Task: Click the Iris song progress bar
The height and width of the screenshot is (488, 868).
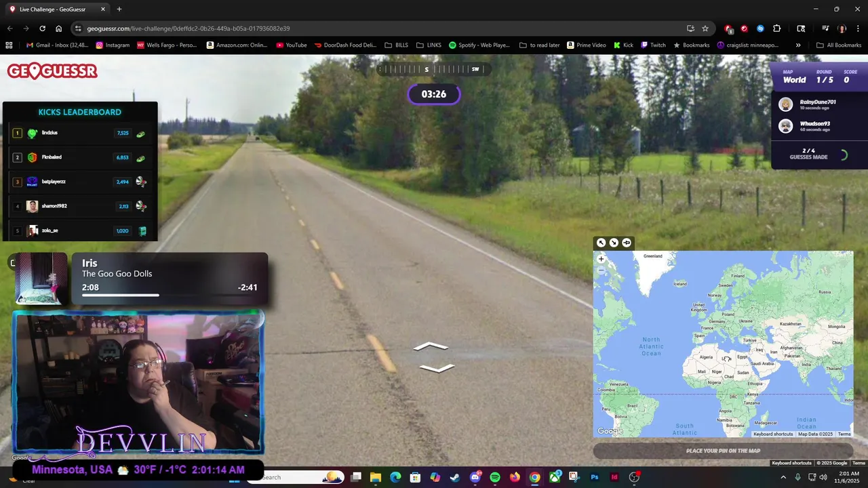Action: (170, 296)
